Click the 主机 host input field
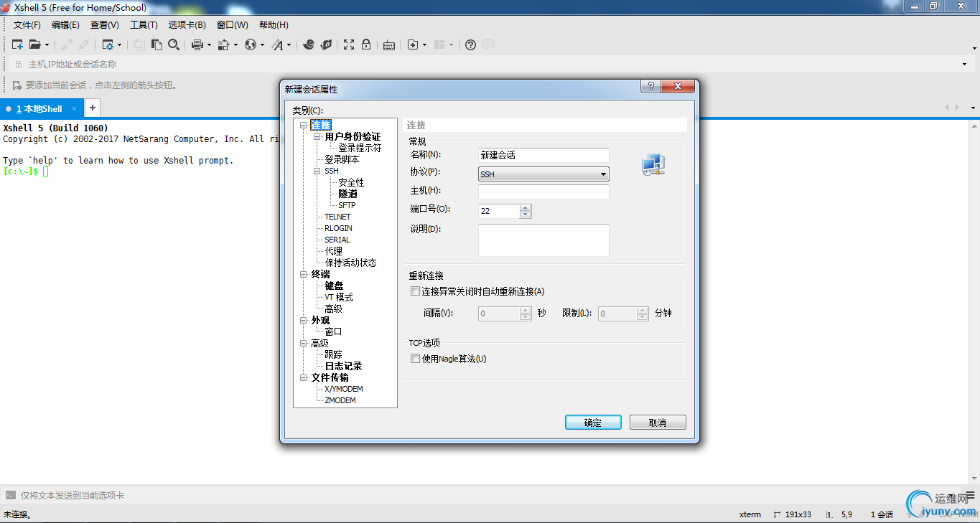The image size is (980, 523). [543, 192]
